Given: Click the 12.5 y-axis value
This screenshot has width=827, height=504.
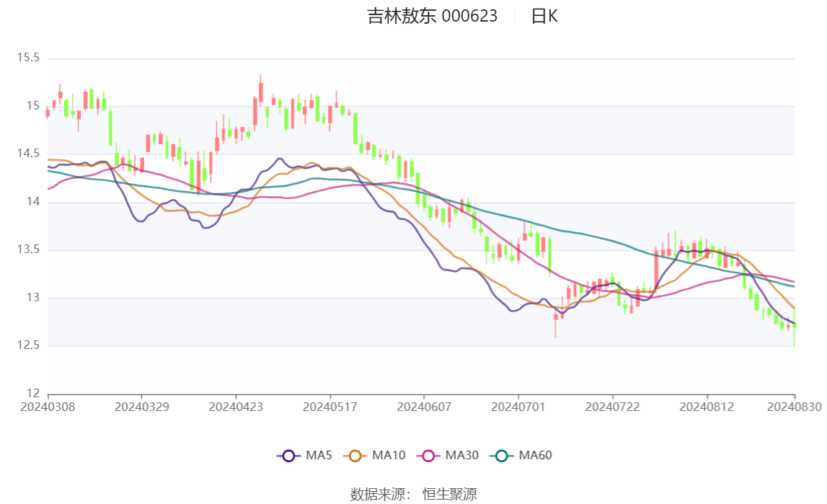Looking at the screenshot, I should [x=29, y=345].
